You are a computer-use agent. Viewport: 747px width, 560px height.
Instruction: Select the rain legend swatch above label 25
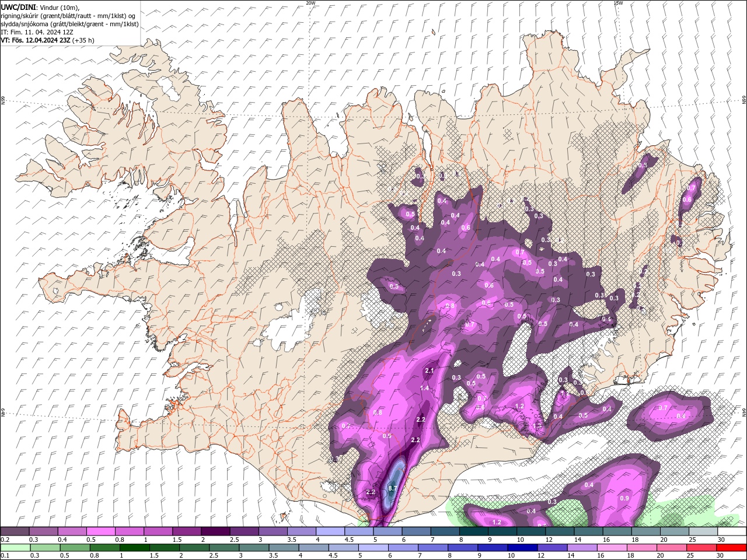[700, 548]
